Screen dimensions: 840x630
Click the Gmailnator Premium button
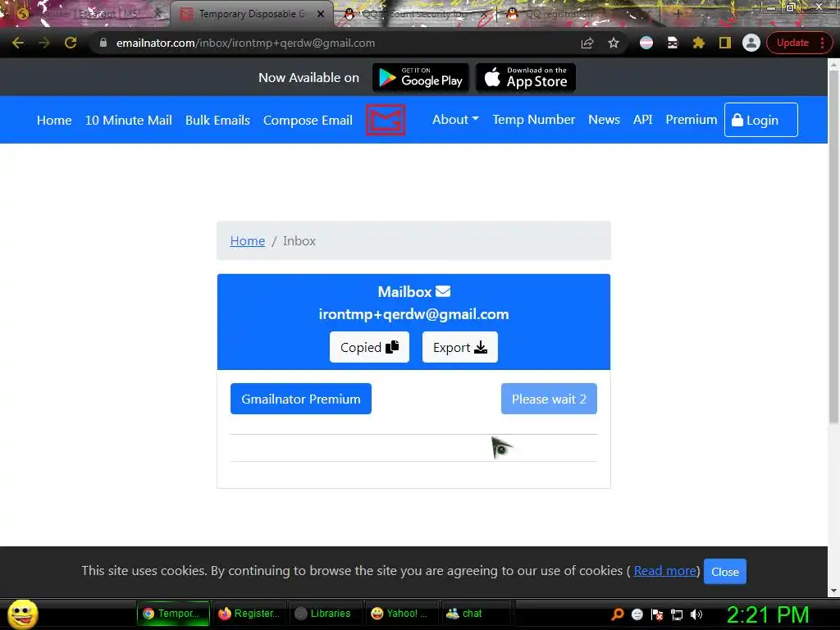300,399
